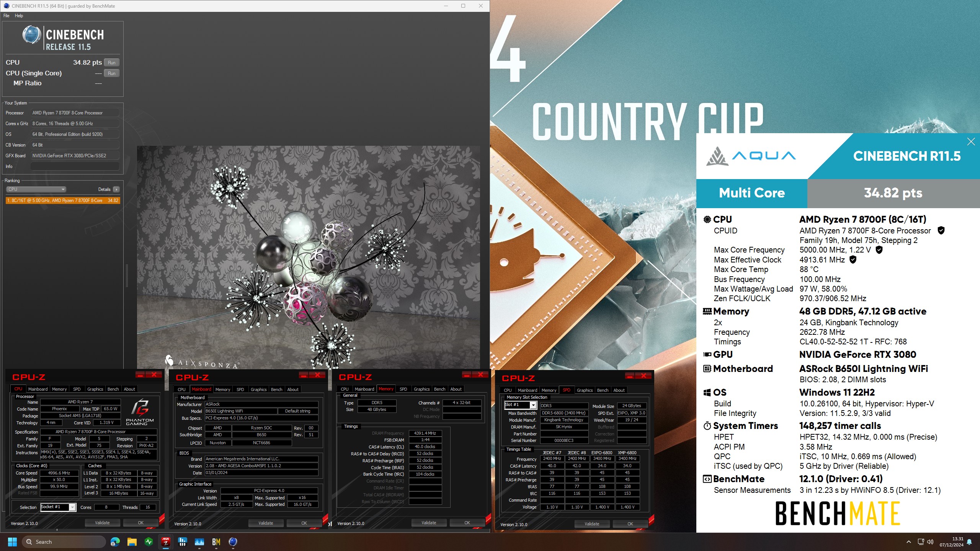
Task: Open Memory tab in CPU-Z window showing SPD
Action: click(549, 390)
